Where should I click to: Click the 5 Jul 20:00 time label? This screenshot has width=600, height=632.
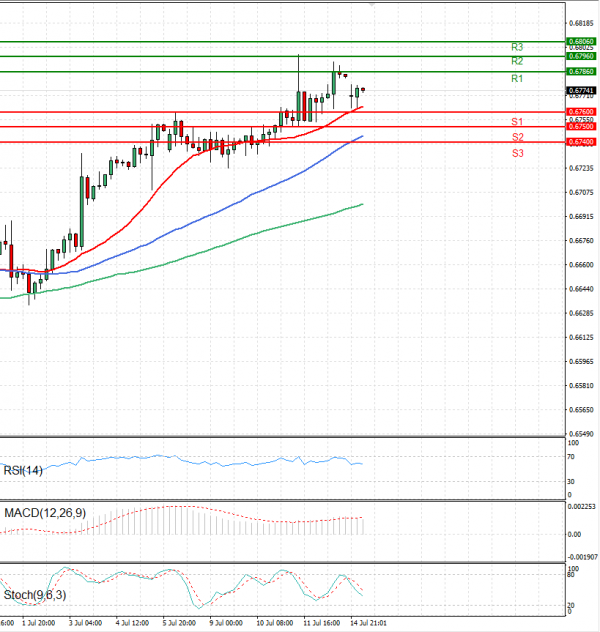(x=179, y=623)
